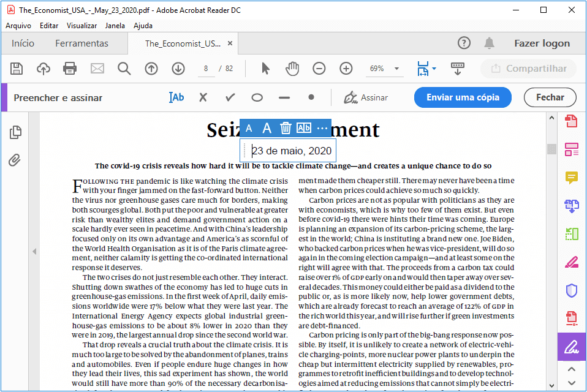Open the red PDF tool below the shield
Viewport: 587px width, 392px height.
coord(572,318)
